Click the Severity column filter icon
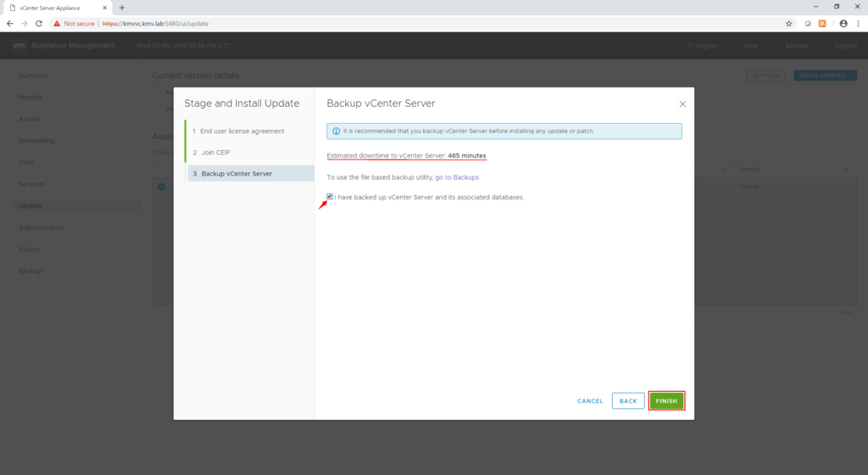This screenshot has height=475, width=868. 845,170
